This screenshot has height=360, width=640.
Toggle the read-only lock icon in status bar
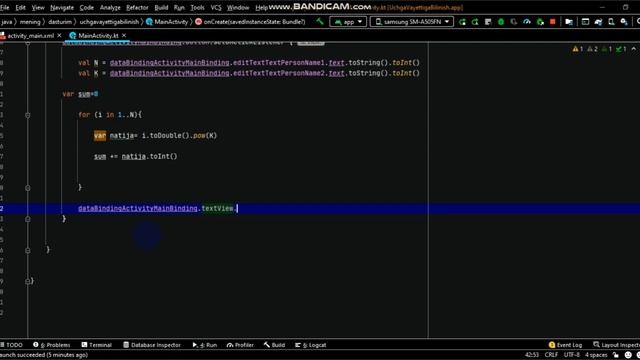click(616, 355)
